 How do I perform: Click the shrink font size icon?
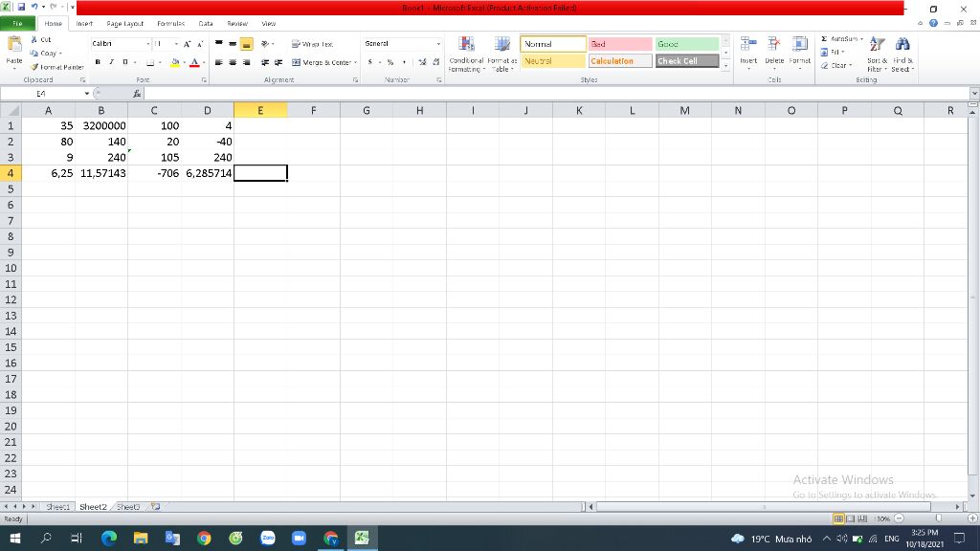click(200, 44)
